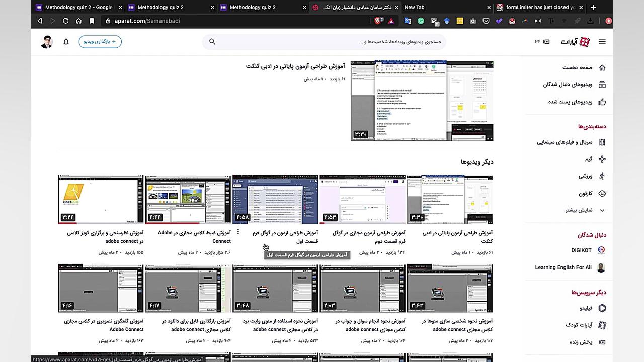
Task: Open the three-dot options on the class recording video
Action: pos(238,232)
